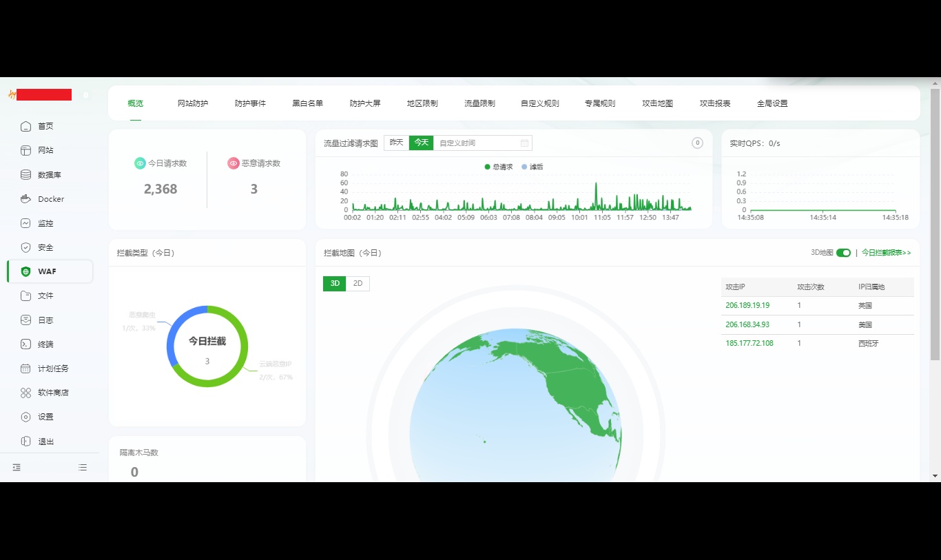
Task: Click the circled 0 badge in traffic chart
Action: 697,143
